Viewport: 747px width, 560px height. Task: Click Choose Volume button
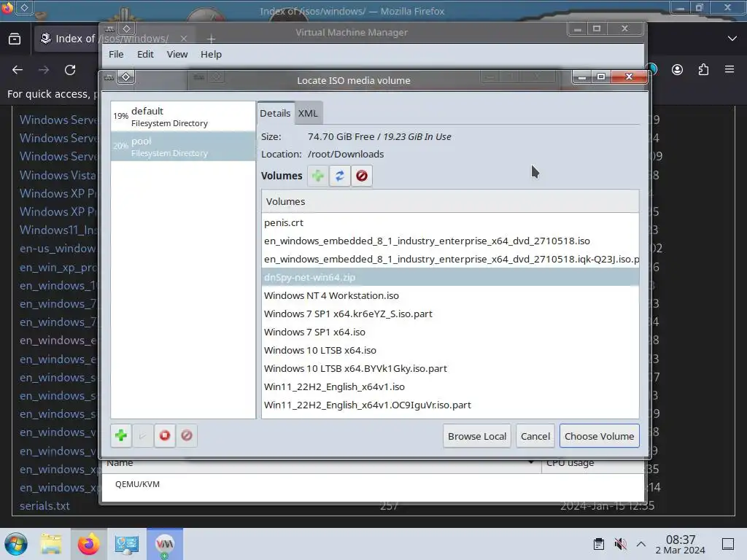(x=600, y=436)
